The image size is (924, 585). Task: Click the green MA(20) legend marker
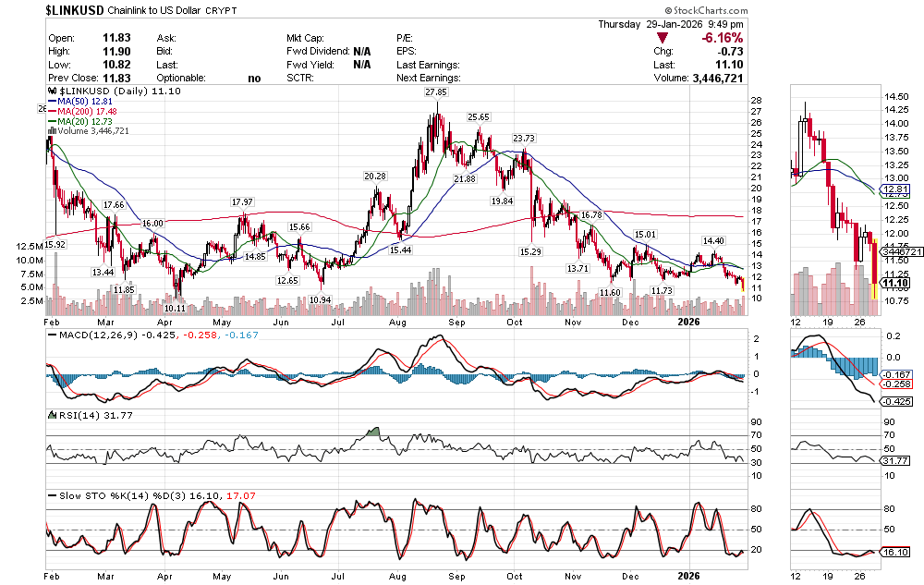(52, 121)
